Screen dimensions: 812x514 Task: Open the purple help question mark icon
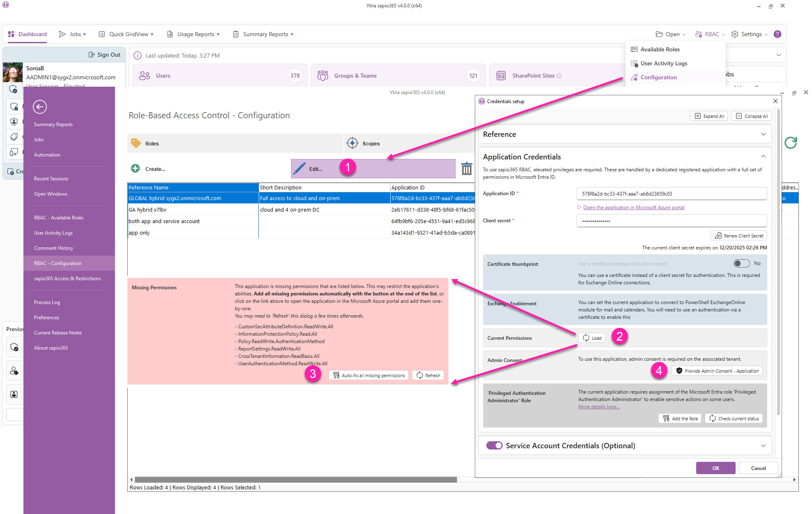(777, 34)
